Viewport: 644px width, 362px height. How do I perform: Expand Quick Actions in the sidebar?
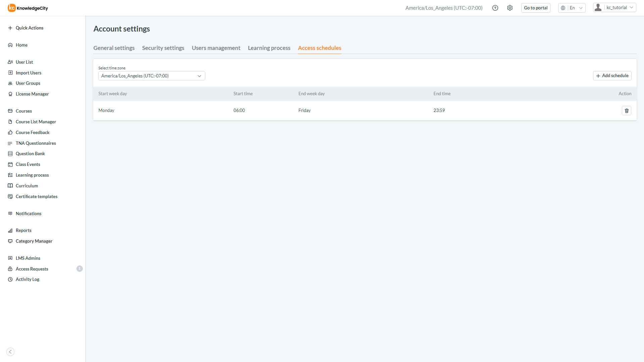coord(30,28)
